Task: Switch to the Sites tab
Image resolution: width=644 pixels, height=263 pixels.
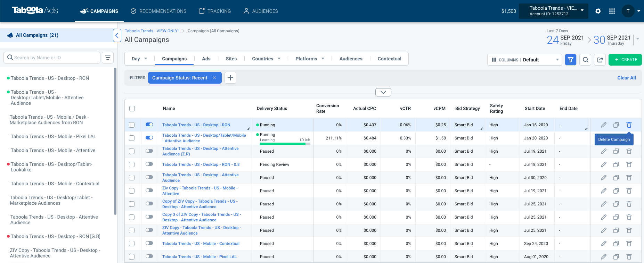Action: pyautogui.click(x=231, y=59)
